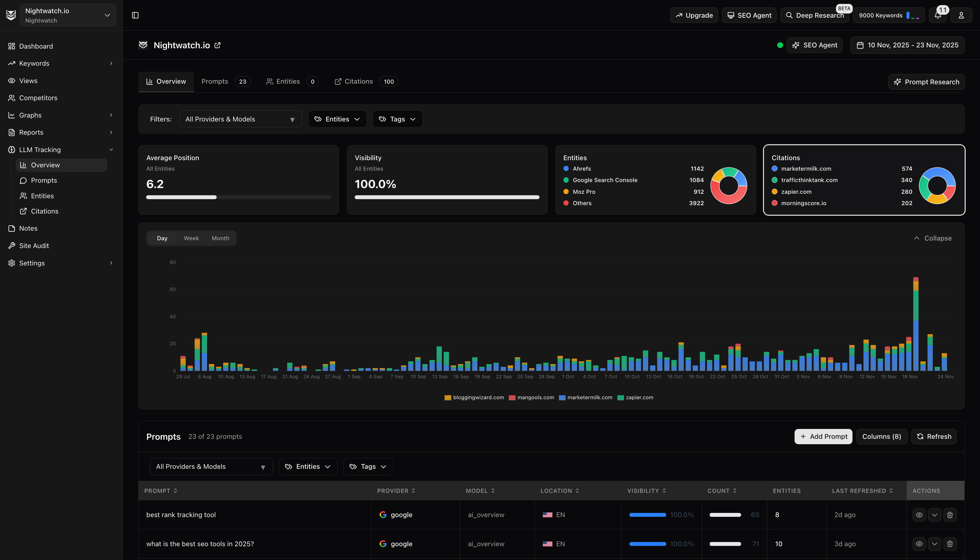Toggle zapier.com legend series
The width and height of the screenshot is (980, 560).
click(x=635, y=398)
